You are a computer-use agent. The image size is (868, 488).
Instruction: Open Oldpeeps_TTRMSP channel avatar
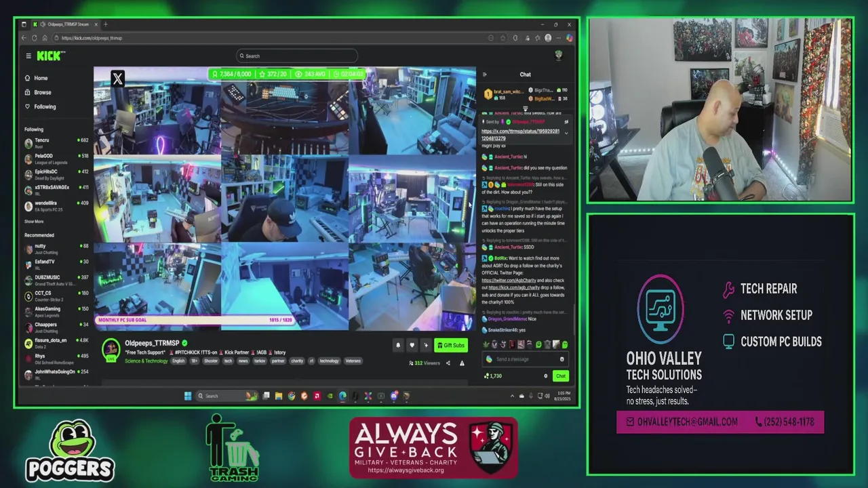[x=111, y=349]
